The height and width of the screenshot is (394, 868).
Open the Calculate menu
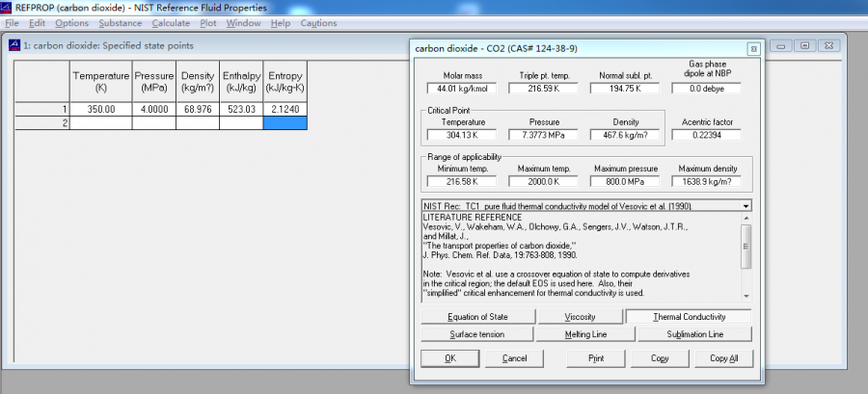pyautogui.click(x=171, y=23)
